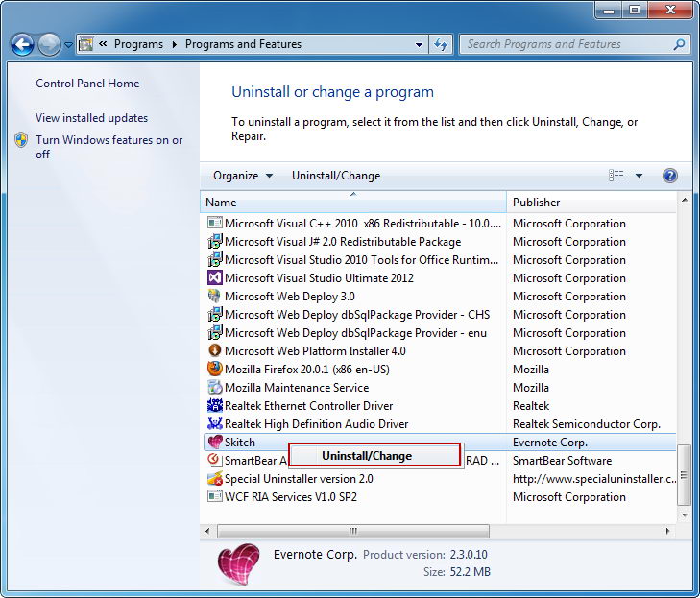Choose Uninstall/Change from the context menu
Screen dimensions: 700x598
[x=374, y=456]
